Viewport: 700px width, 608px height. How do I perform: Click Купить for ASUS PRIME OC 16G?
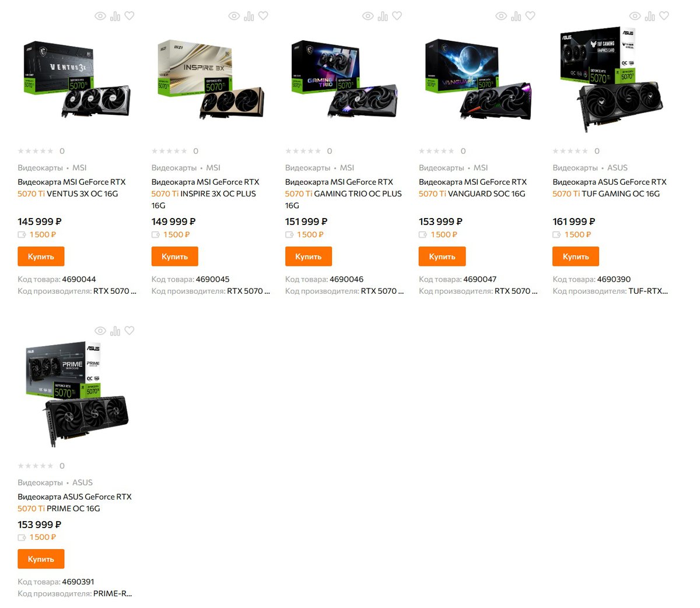point(41,559)
